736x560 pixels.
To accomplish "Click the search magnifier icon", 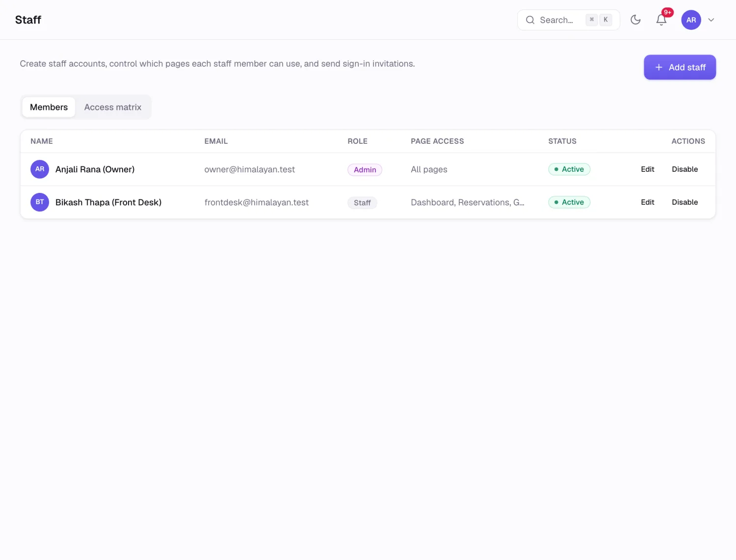I will (530, 20).
